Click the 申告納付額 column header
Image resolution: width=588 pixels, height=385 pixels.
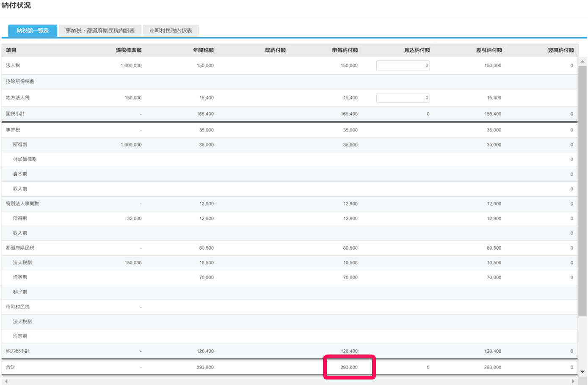(345, 50)
